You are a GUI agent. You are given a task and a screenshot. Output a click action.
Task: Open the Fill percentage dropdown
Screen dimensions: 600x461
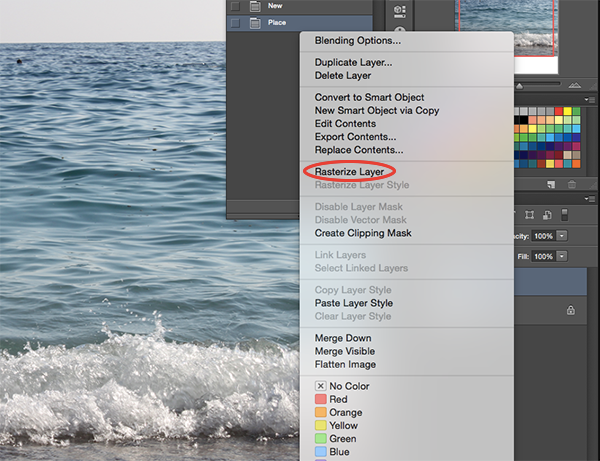pyautogui.click(x=562, y=256)
